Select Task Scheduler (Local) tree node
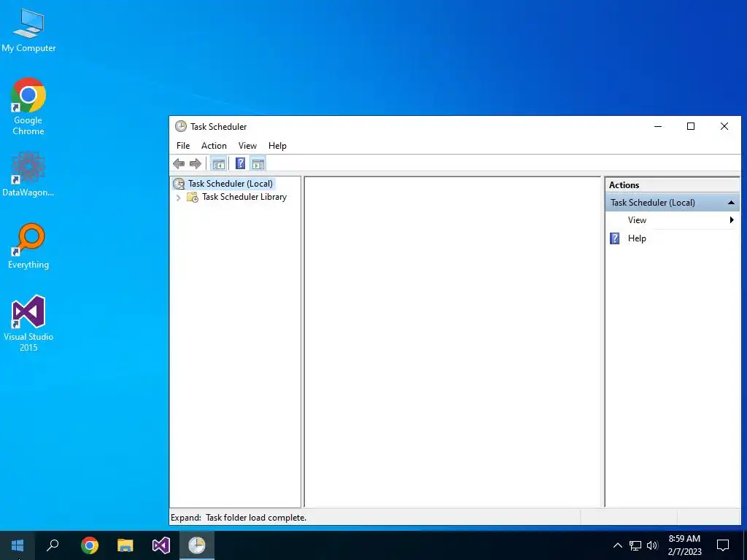747x560 pixels. coord(231,183)
